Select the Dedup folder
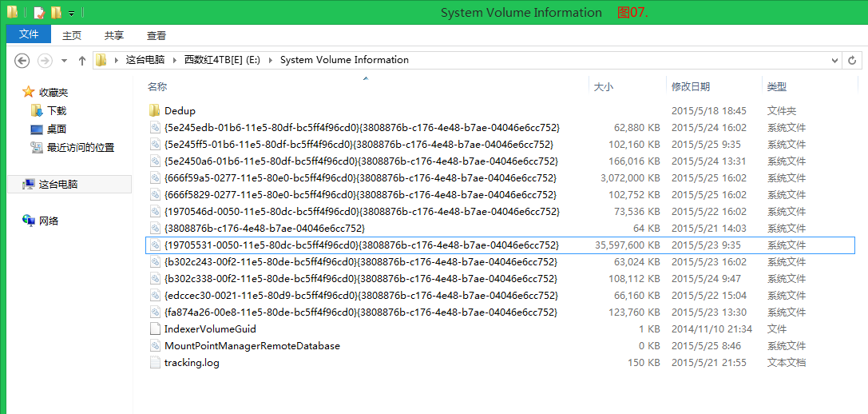The height and width of the screenshot is (414, 868). [501, 111]
